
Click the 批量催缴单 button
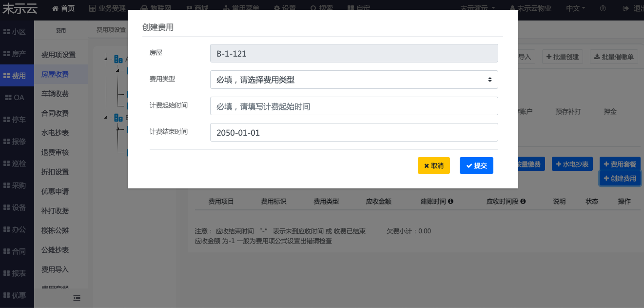pos(614,57)
